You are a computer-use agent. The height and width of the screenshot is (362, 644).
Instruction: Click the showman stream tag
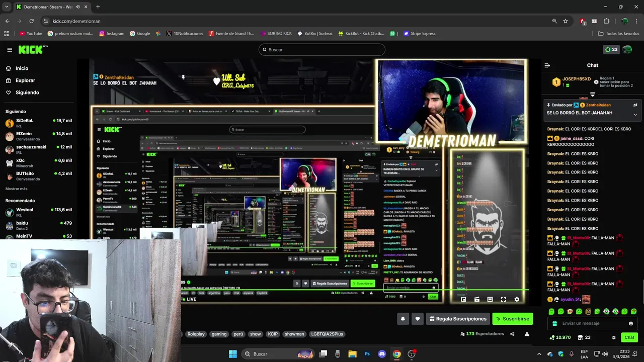pyautogui.click(x=294, y=334)
